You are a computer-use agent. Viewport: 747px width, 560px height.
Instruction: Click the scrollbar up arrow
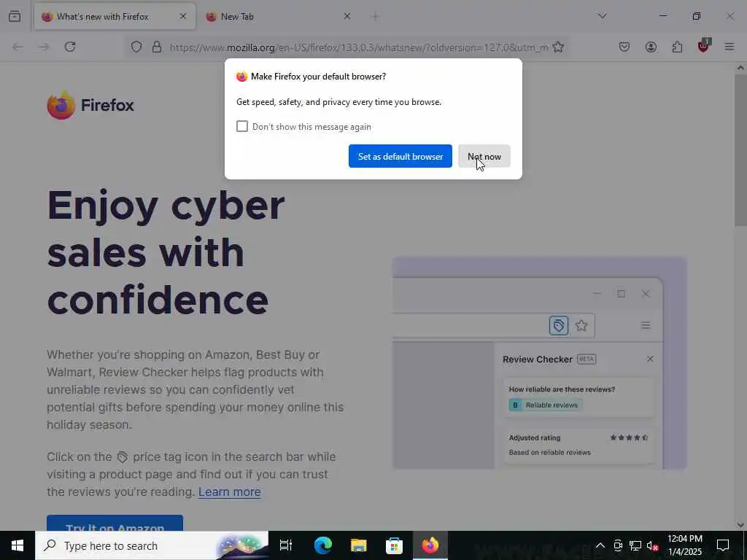[x=740, y=68]
